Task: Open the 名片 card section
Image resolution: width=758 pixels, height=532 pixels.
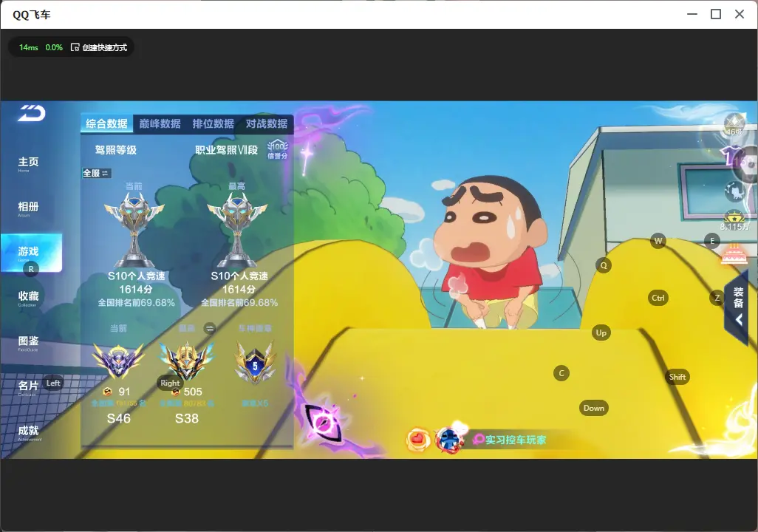Action: (x=28, y=387)
